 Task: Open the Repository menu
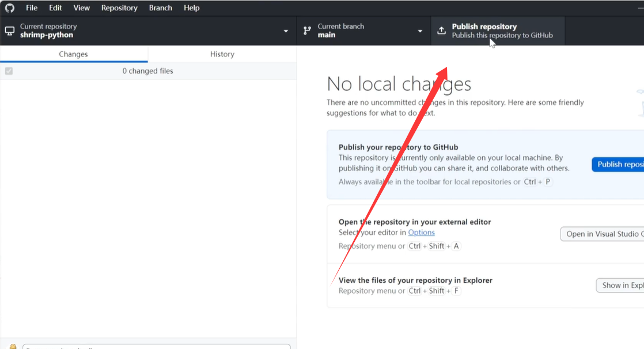(119, 8)
